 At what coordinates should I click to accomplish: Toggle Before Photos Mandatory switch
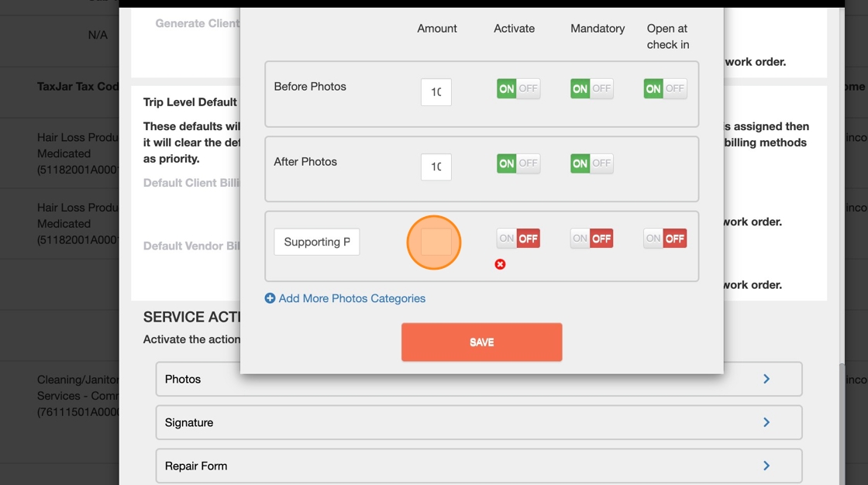pyautogui.click(x=592, y=88)
